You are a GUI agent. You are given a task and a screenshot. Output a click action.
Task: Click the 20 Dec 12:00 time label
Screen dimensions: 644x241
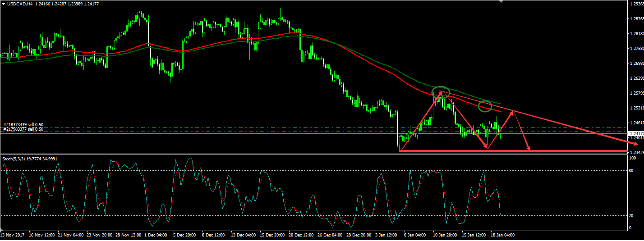click(x=300, y=235)
